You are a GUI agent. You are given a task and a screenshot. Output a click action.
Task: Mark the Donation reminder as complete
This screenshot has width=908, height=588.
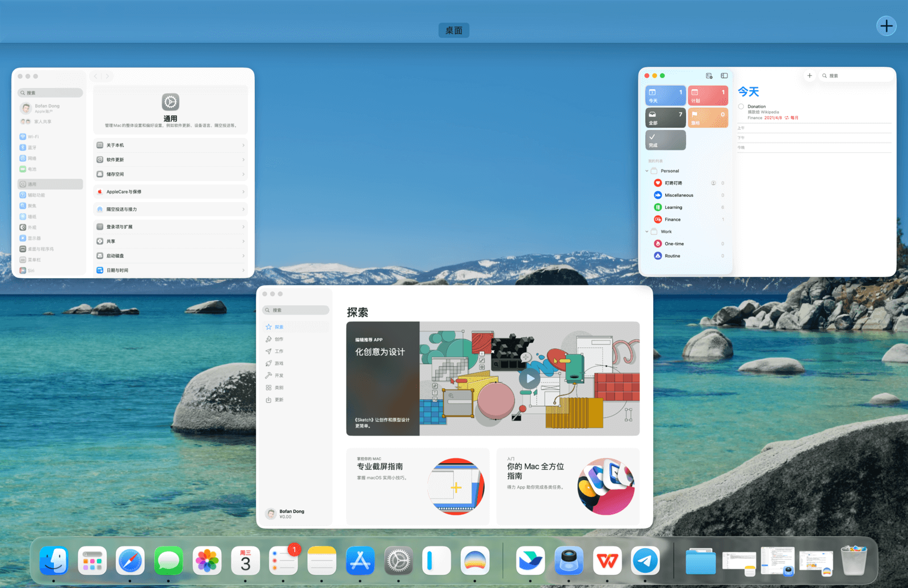coord(741,107)
